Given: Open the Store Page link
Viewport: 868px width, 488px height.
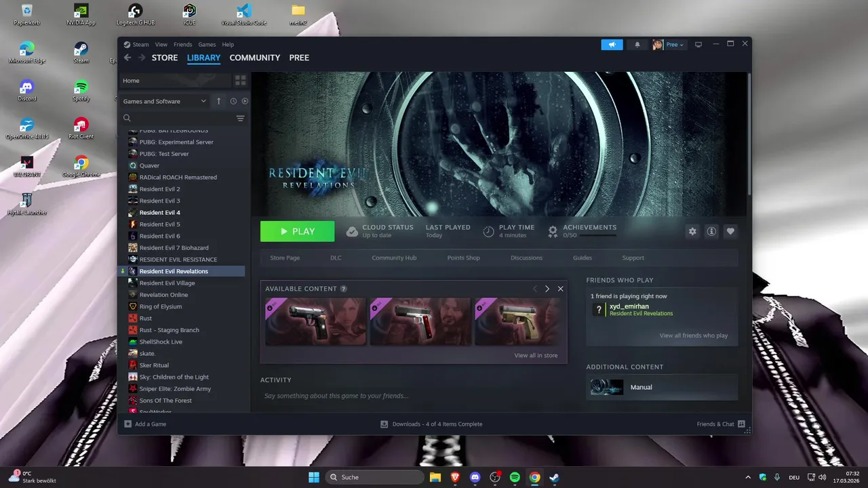Looking at the screenshot, I should tap(285, 258).
